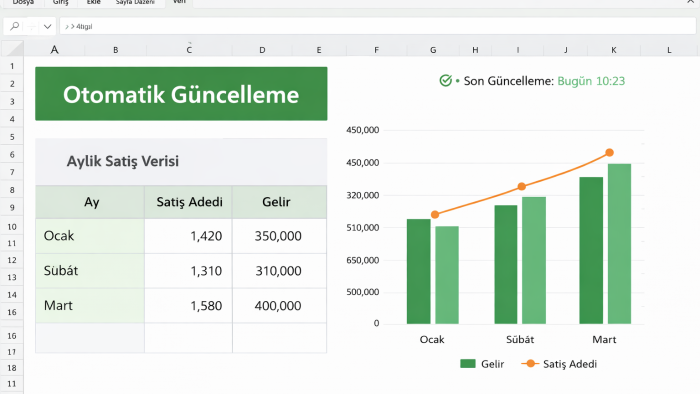
Task: Click the orange data point above Mart
Action: [x=609, y=153]
